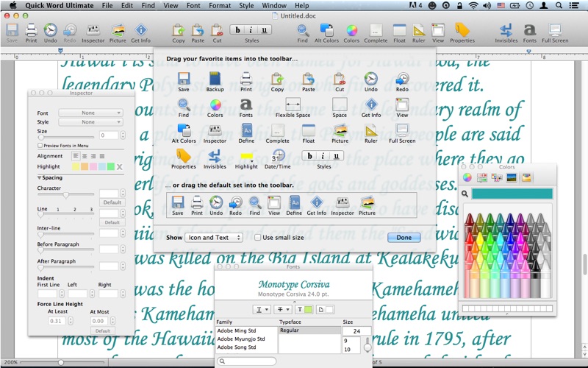Toggle underline in the toolbar Styles control

[265, 30]
